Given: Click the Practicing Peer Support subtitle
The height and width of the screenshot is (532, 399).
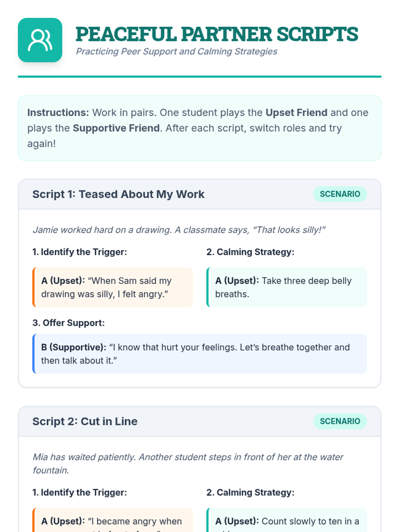Looking at the screenshot, I should point(177,52).
